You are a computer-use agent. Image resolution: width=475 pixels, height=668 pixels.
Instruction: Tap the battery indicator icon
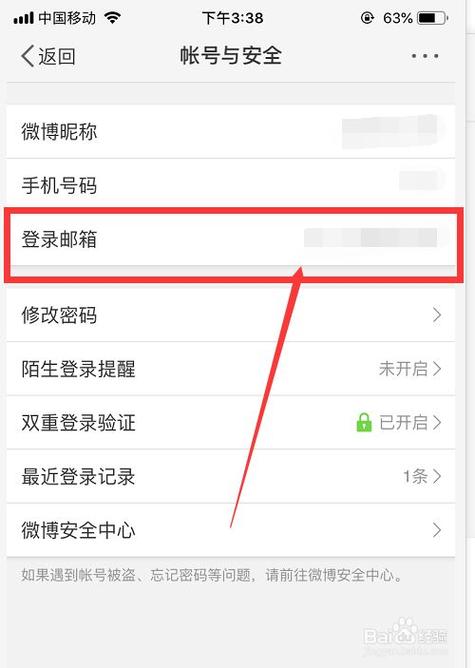(x=433, y=18)
